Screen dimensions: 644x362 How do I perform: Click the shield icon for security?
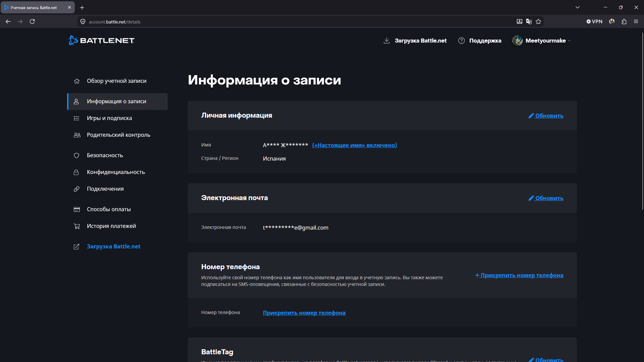pyautogui.click(x=76, y=156)
